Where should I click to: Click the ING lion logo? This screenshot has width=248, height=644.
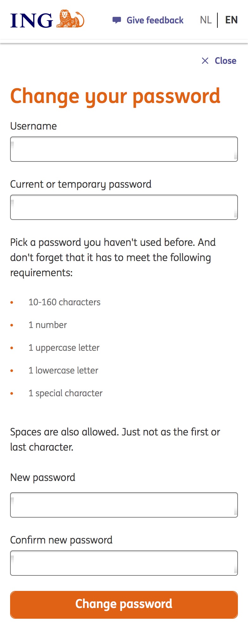(x=70, y=19)
